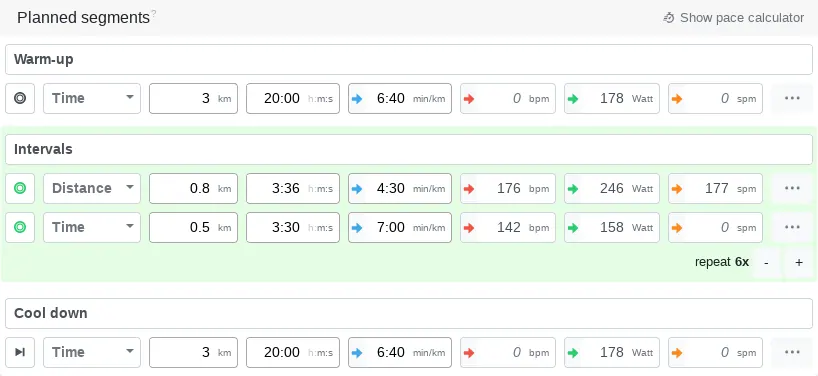This screenshot has height=376, width=818.
Task: Edit the Cool down section name field
Action: [409, 313]
